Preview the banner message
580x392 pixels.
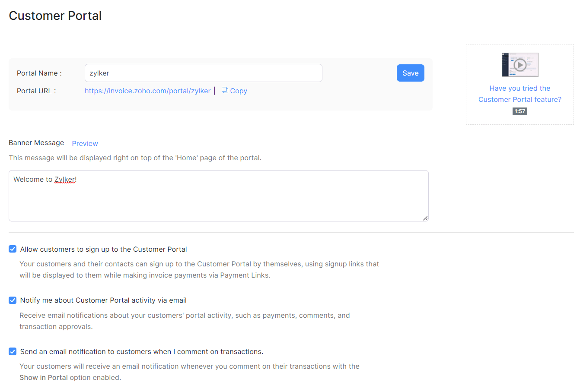point(85,143)
